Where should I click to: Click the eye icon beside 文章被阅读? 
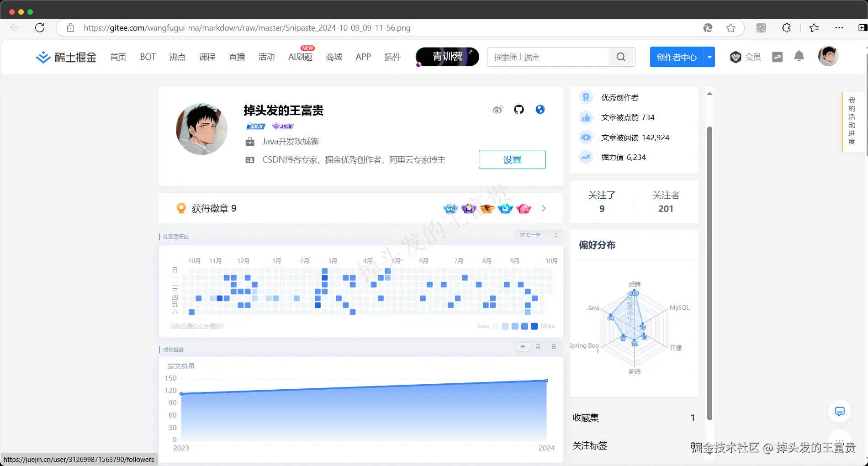coord(586,138)
